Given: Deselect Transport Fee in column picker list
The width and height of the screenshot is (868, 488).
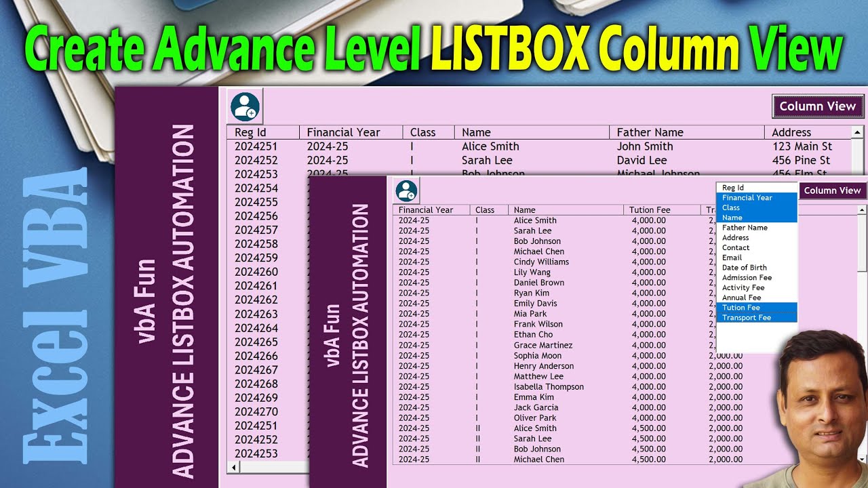Looking at the screenshot, I should tap(757, 317).
